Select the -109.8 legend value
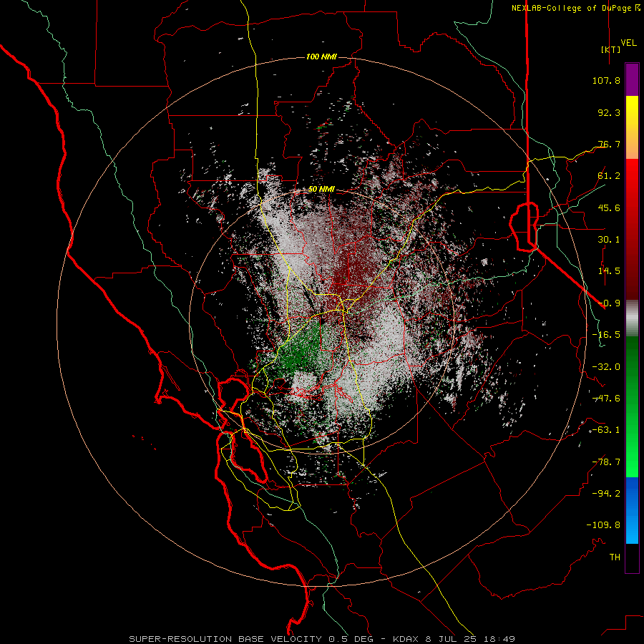Viewport: 644px width, 644px height. click(x=603, y=525)
